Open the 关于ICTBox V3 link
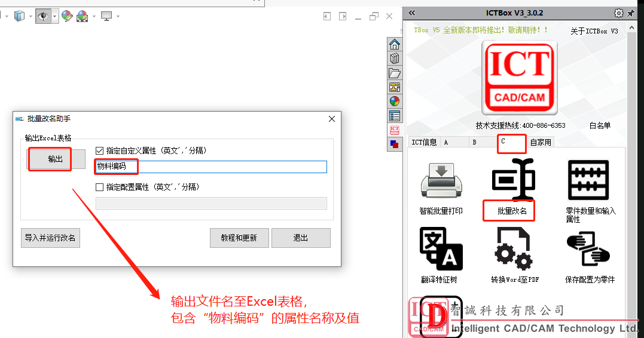644x338 pixels. point(594,31)
